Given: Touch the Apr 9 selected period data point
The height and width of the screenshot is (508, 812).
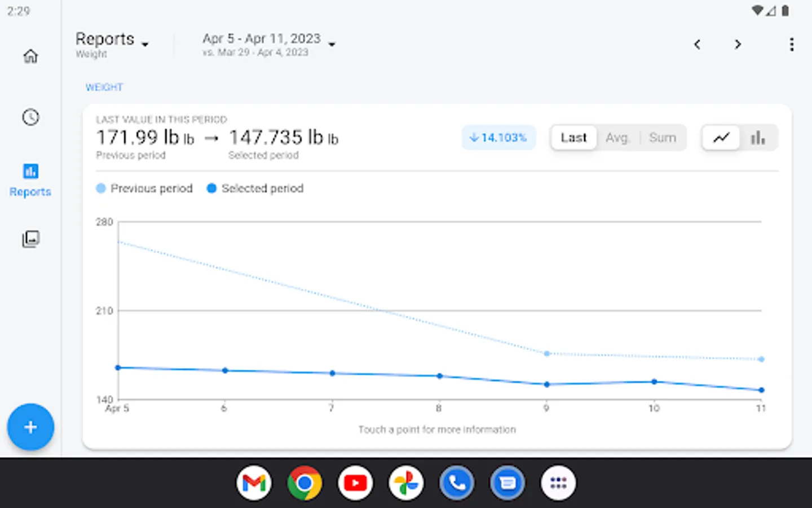Looking at the screenshot, I should pyautogui.click(x=546, y=384).
